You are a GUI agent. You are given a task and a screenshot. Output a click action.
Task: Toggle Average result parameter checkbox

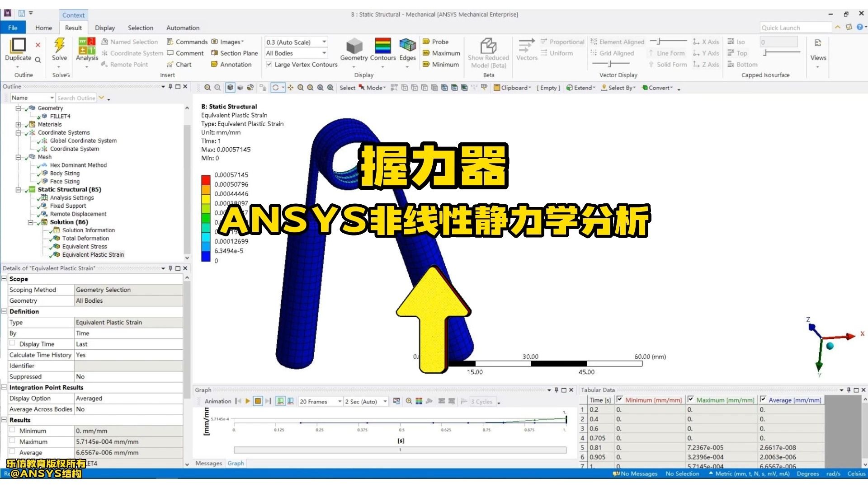tap(12, 451)
